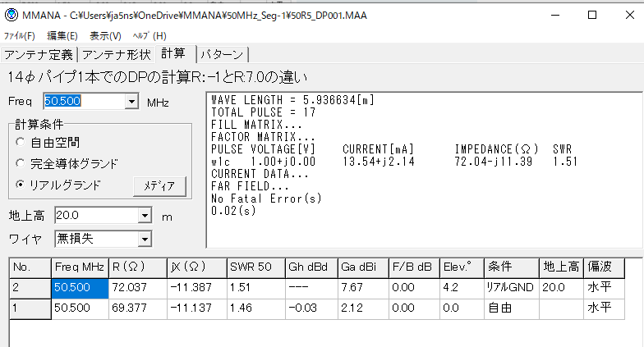The height and width of the screenshot is (347, 644).
Task: Click the MMANA application icon in title bar
Action: 11,14
